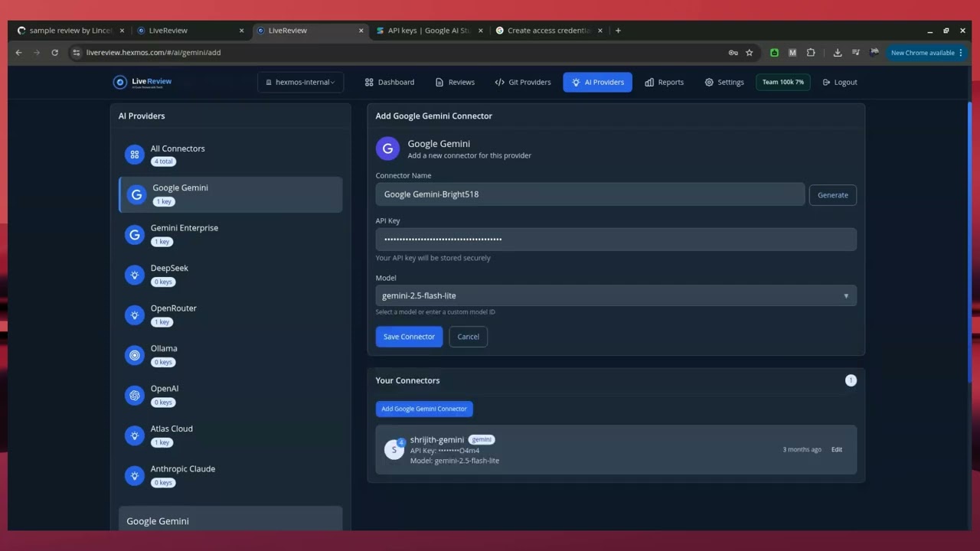Open the All Connectors grid icon
The height and width of the screenshot is (551, 980).
(135, 155)
